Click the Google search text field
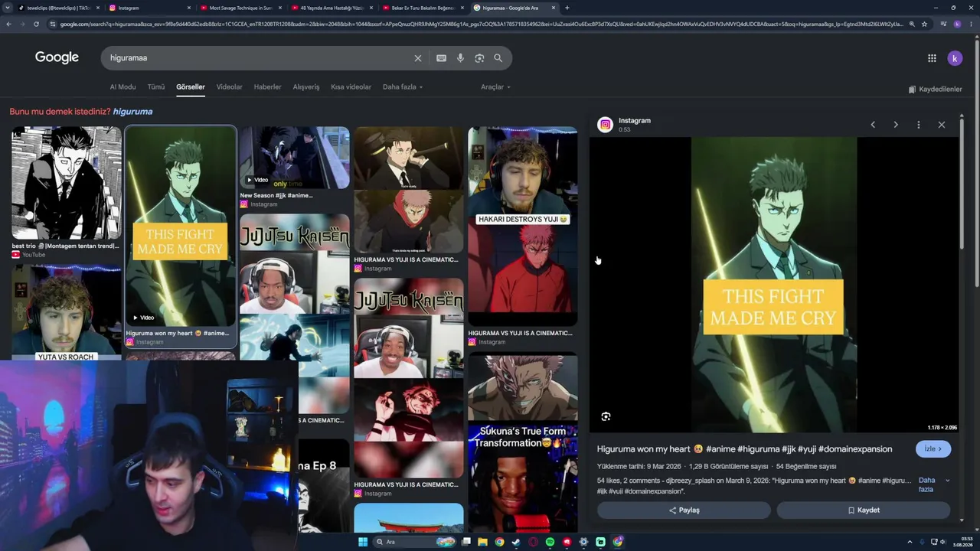The height and width of the screenshot is (551, 980). pos(256,58)
